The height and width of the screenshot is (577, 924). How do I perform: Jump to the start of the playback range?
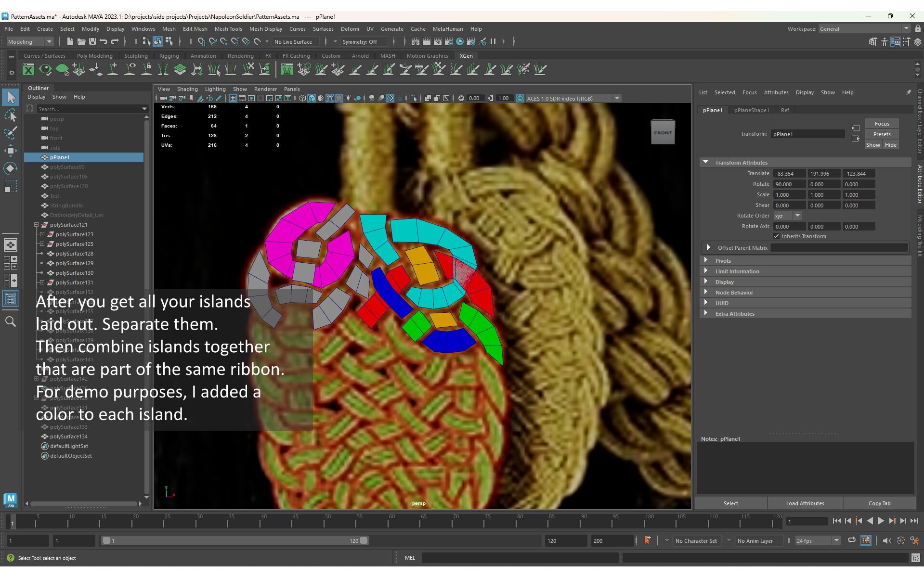point(836,521)
